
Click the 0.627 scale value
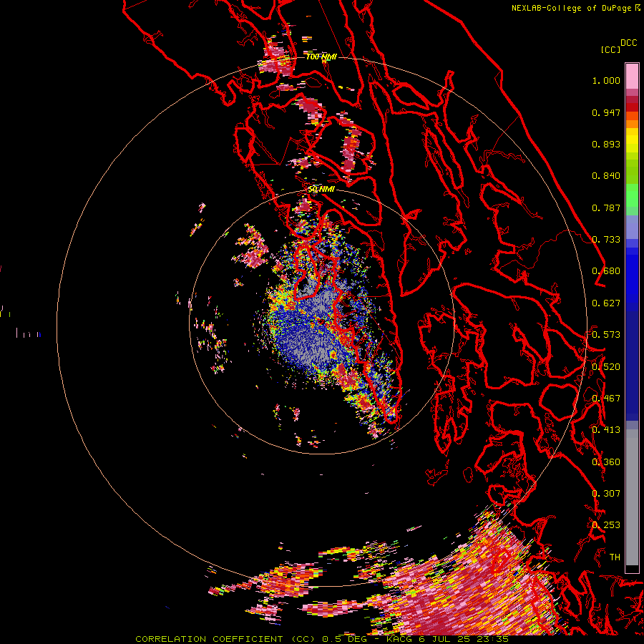[x=606, y=303]
